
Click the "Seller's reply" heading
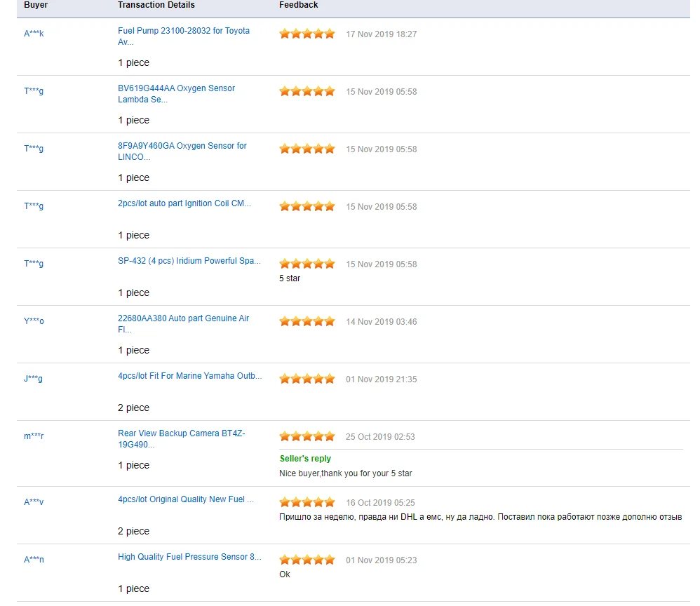click(305, 459)
